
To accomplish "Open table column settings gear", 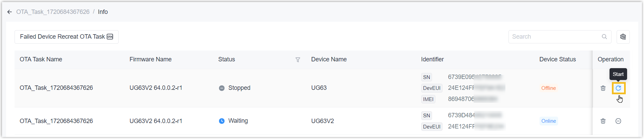I will pyautogui.click(x=623, y=37).
